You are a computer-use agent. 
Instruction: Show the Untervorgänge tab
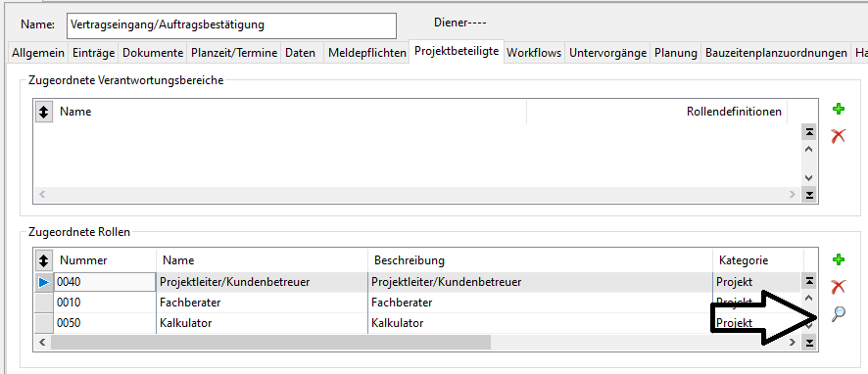(607, 53)
